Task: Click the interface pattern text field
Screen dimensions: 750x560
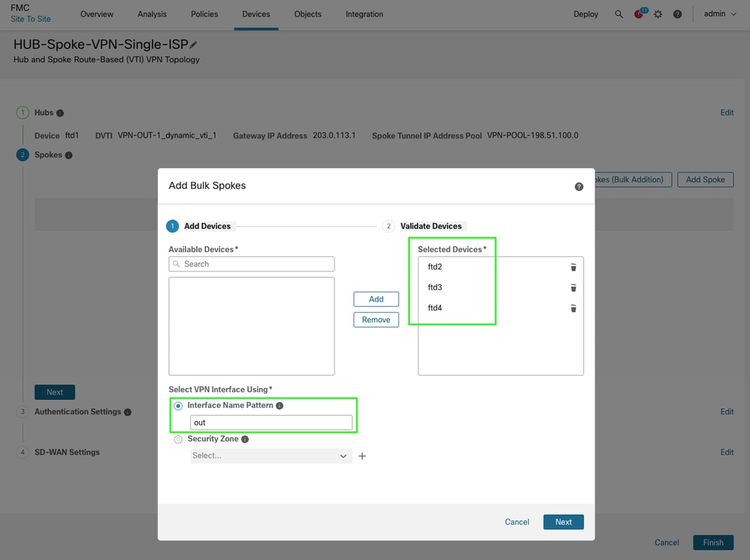Action: coord(271,422)
